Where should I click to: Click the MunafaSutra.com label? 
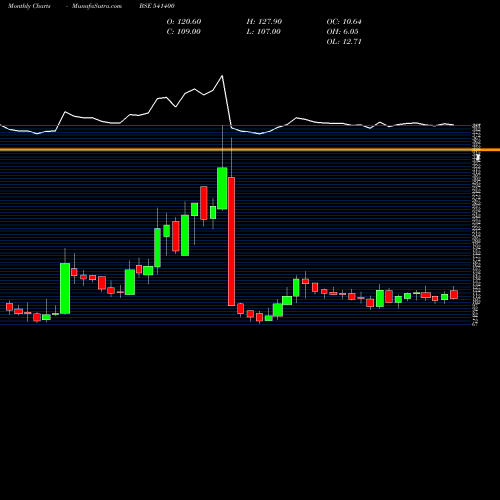coord(97,6)
